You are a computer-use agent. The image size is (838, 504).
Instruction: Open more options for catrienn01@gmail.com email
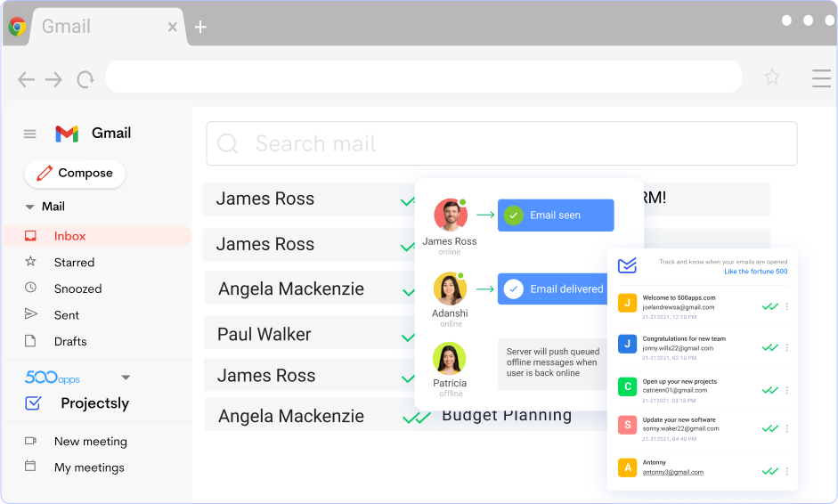coord(786,390)
